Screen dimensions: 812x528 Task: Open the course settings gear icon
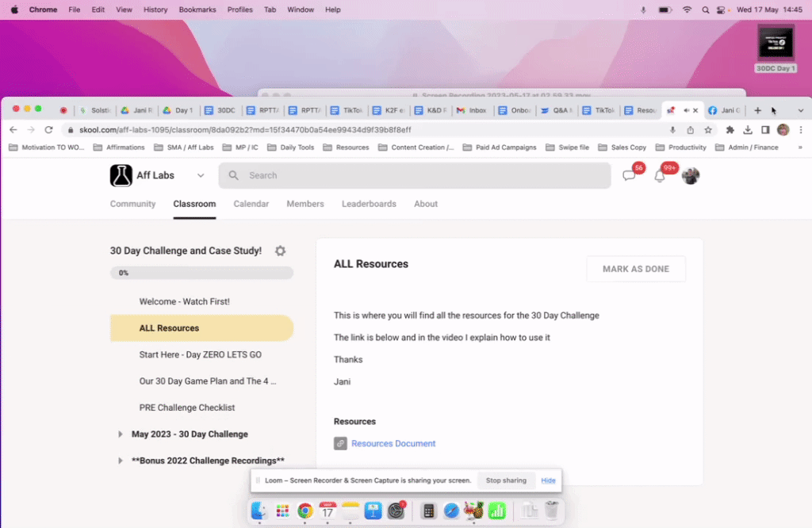280,251
